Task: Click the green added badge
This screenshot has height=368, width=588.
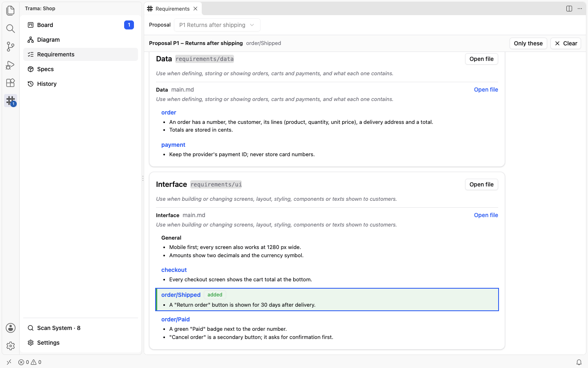Action: click(215, 295)
